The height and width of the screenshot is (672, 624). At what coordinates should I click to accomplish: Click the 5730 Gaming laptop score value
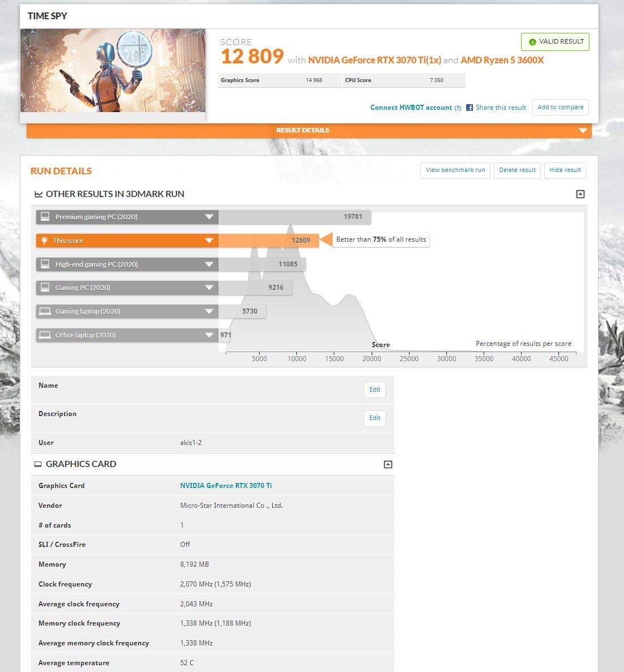tap(249, 311)
